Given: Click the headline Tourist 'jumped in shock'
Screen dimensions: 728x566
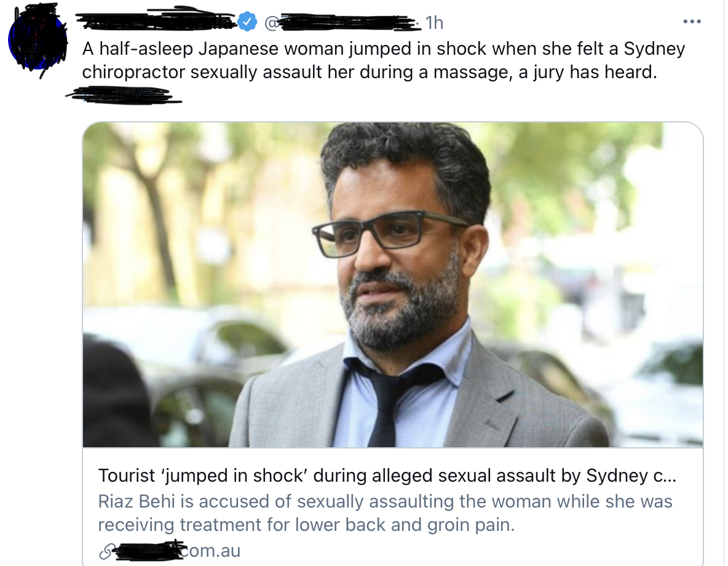Looking at the screenshot, I should (x=387, y=476).
